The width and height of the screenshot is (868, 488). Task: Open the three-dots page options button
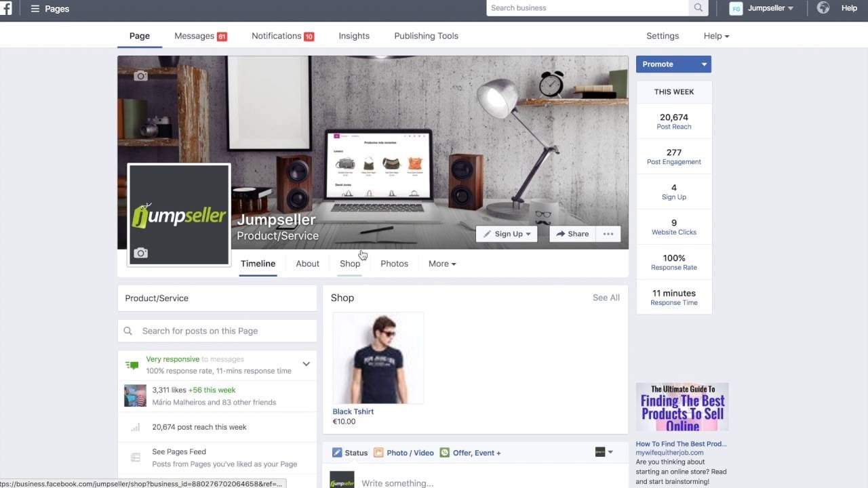608,234
